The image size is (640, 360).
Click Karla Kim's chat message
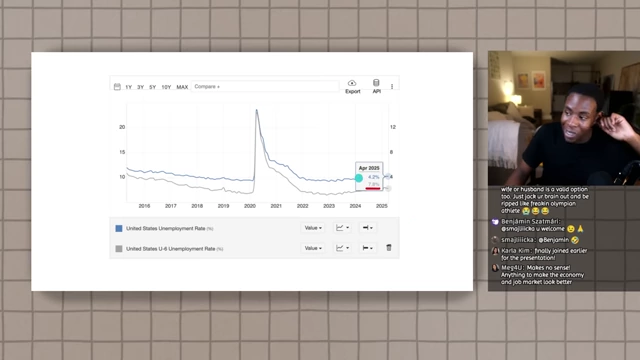coord(544,254)
